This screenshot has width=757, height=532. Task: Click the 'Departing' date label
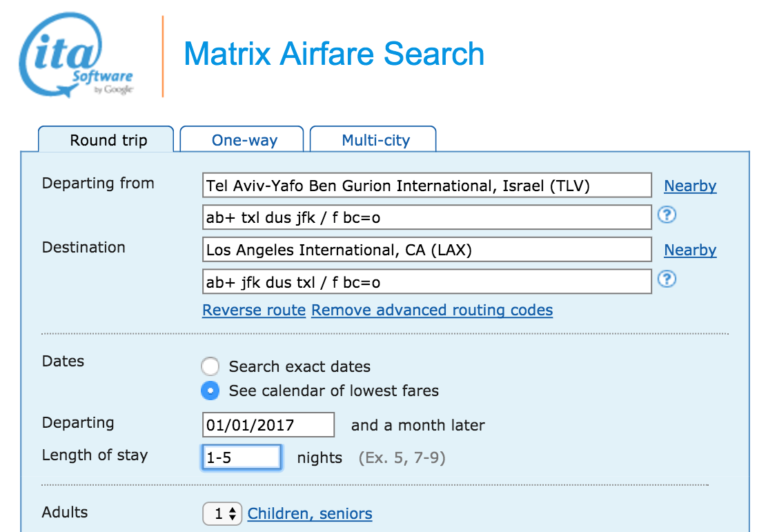pyautogui.click(x=78, y=423)
